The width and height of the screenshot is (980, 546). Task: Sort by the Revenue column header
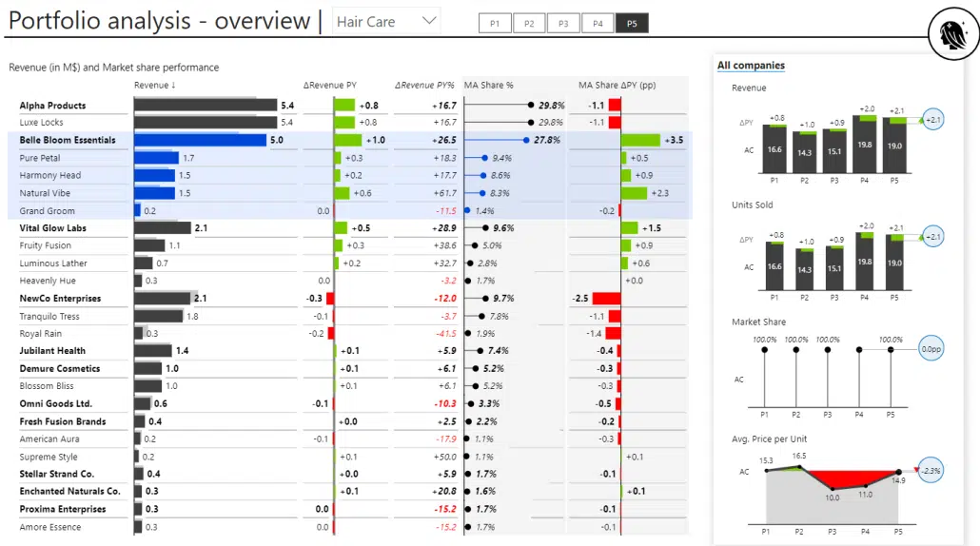154,86
